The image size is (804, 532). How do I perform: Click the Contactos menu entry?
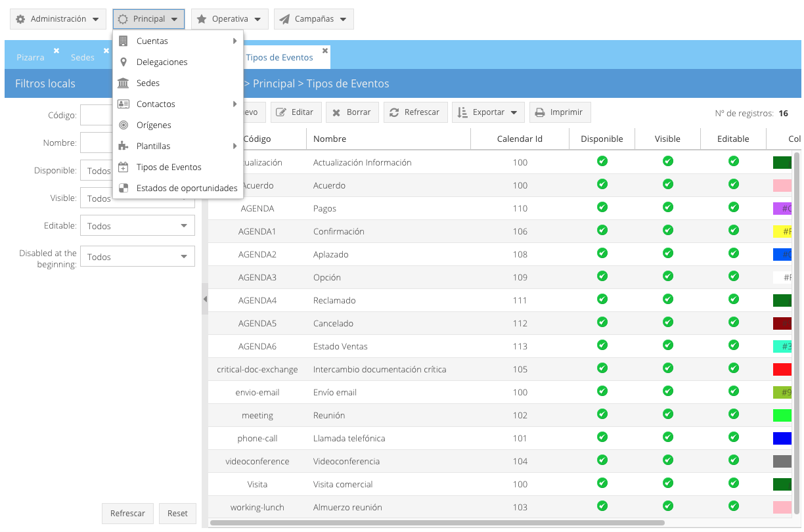[178, 104]
